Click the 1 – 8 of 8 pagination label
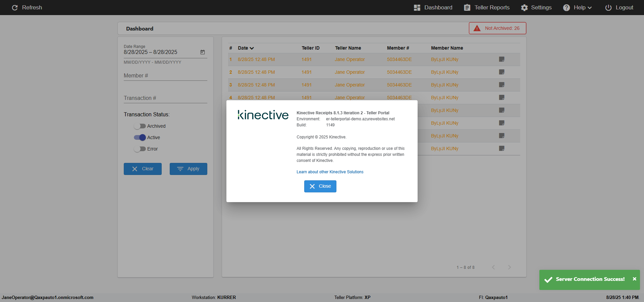 pos(466,267)
